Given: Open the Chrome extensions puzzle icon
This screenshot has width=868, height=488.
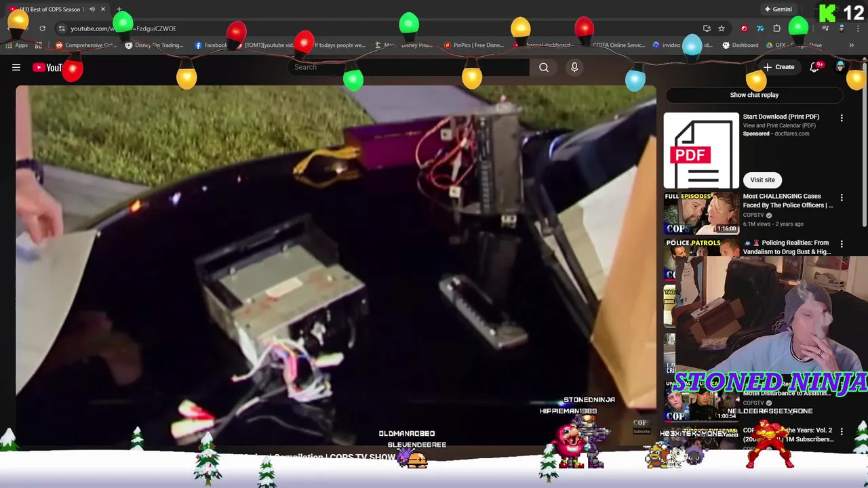Looking at the screenshot, I should 777,28.
